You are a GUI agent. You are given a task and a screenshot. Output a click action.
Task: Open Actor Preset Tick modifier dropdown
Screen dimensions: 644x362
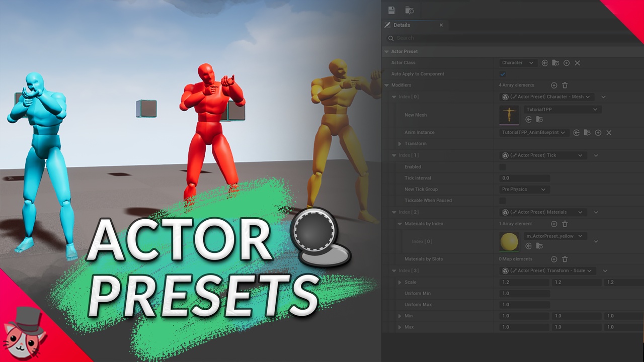point(543,155)
